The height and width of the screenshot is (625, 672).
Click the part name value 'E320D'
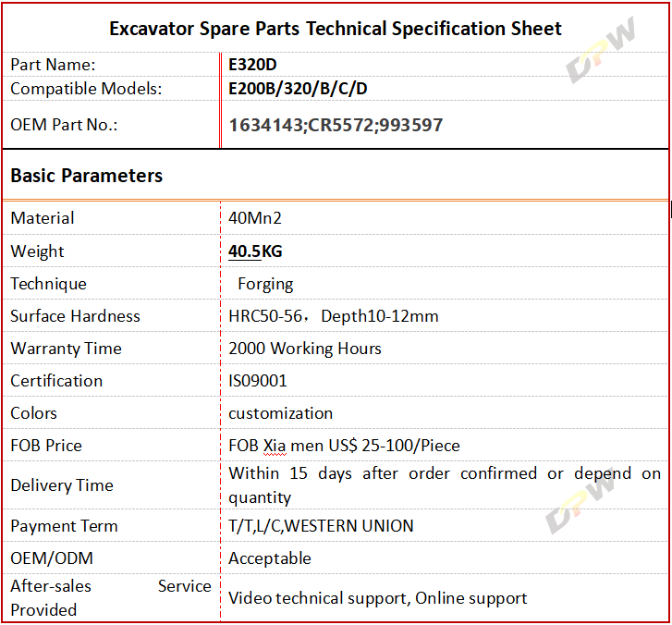point(252,65)
